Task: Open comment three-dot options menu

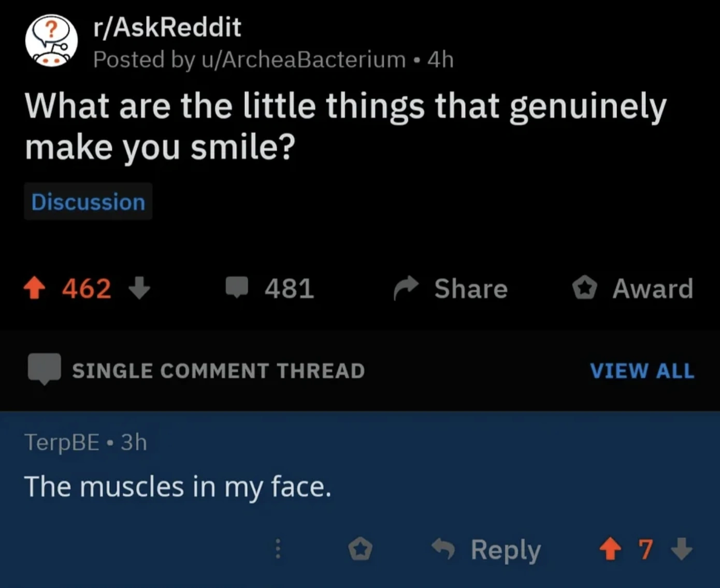Action: 278,549
